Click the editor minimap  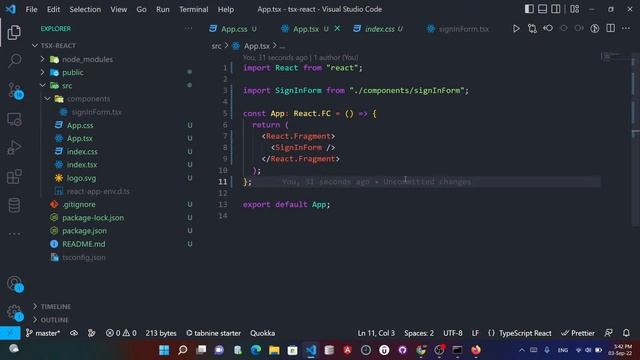(614, 57)
